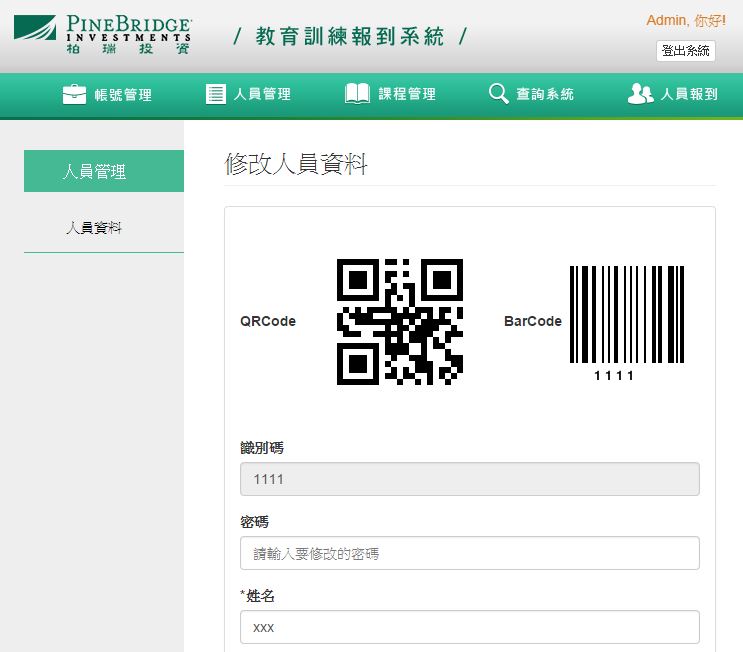Click the 人員管理 sidebar header

tap(104, 171)
